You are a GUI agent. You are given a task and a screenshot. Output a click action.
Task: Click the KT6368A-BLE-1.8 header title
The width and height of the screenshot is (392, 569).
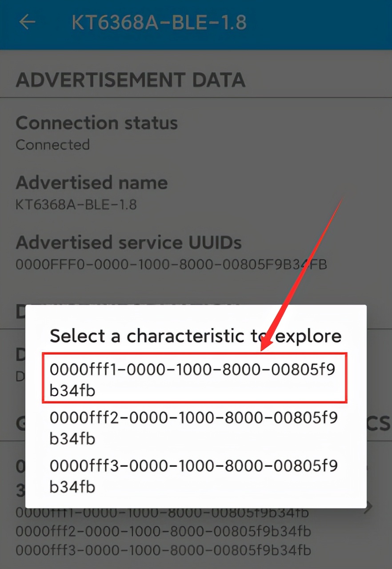point(159,22)
